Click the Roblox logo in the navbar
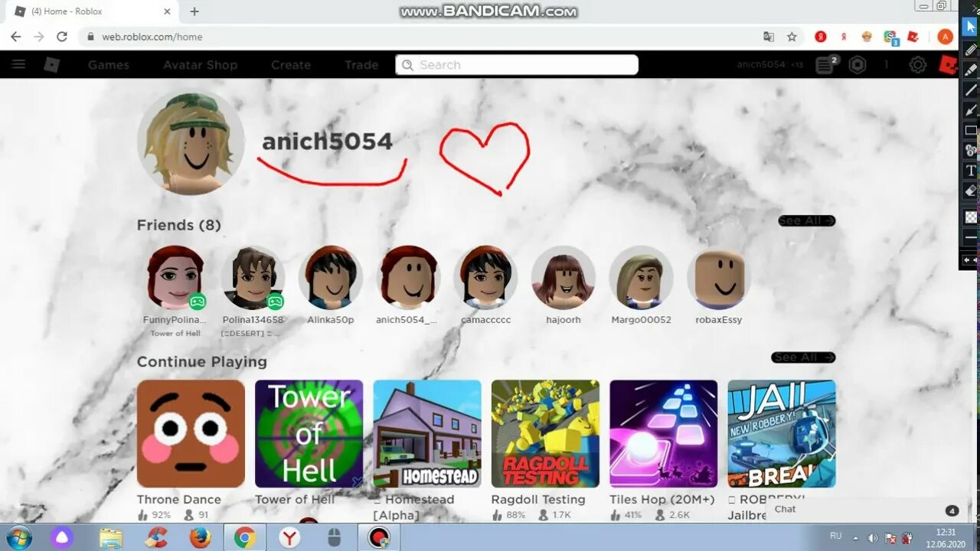980x551 pixels. [x=51, y=64]
